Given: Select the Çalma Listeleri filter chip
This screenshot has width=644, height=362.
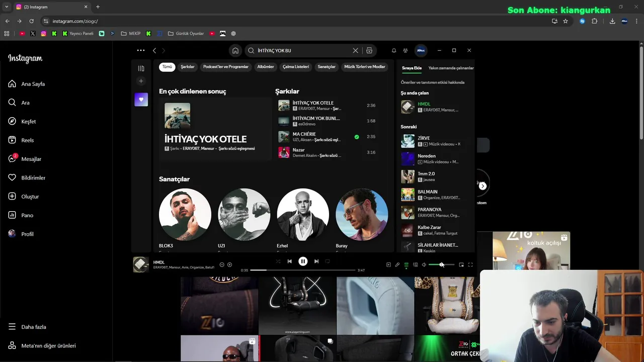Looking at the screenshot, I should coord(296,67).
